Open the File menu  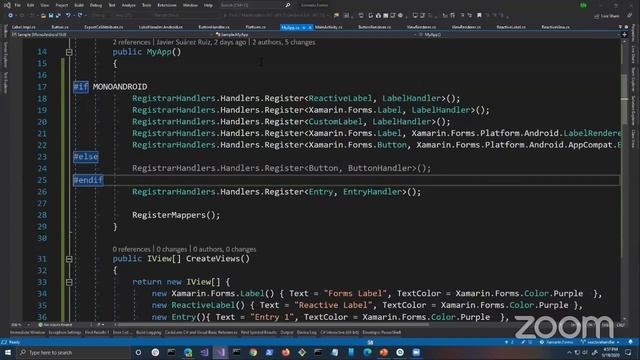[x=18, y=5]
